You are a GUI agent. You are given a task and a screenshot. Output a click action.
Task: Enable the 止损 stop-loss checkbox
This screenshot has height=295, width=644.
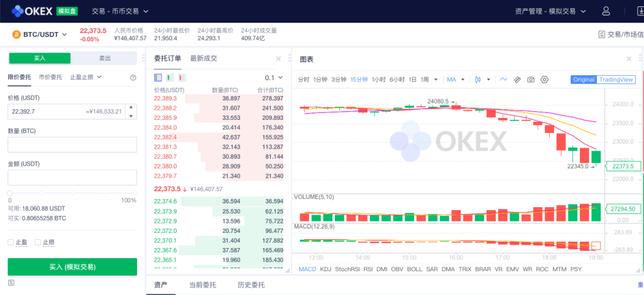point(38,242)
